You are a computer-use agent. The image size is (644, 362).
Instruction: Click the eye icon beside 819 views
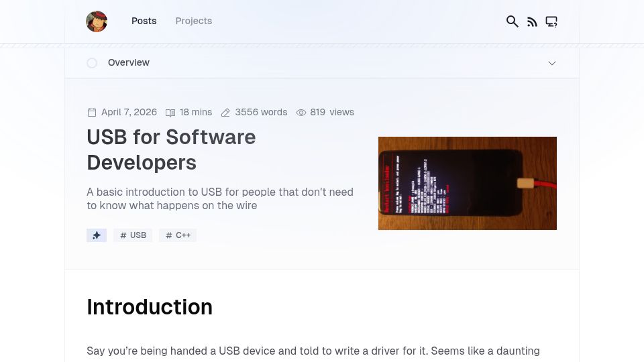tap(301, 113)
